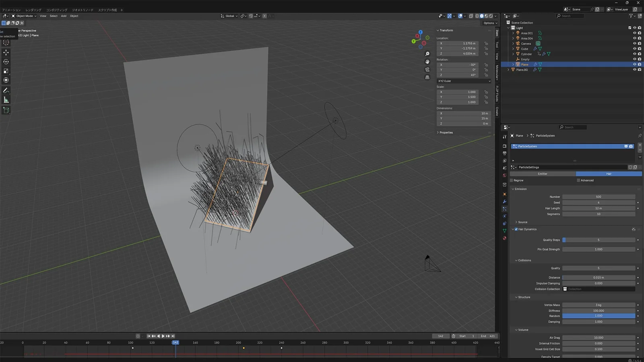Image resolution: width=644 pixels, height=362 pixels.
Task: Expand the Plane.BG item in the outliner
Action: coord(508,70)
